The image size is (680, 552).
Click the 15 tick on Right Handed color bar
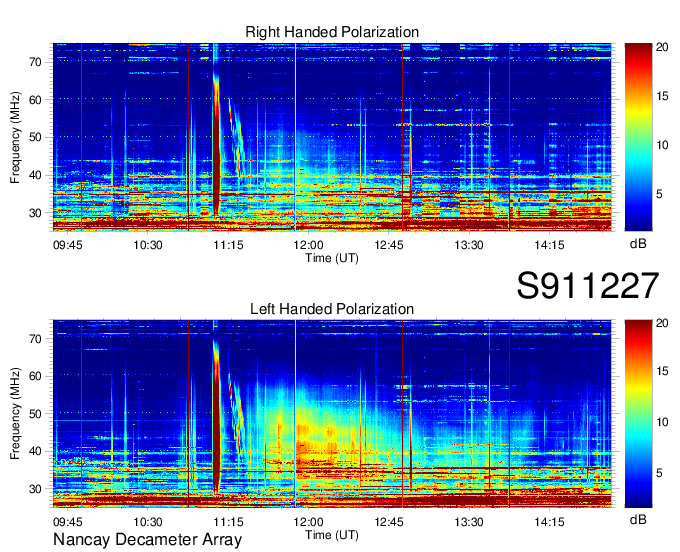662,96
